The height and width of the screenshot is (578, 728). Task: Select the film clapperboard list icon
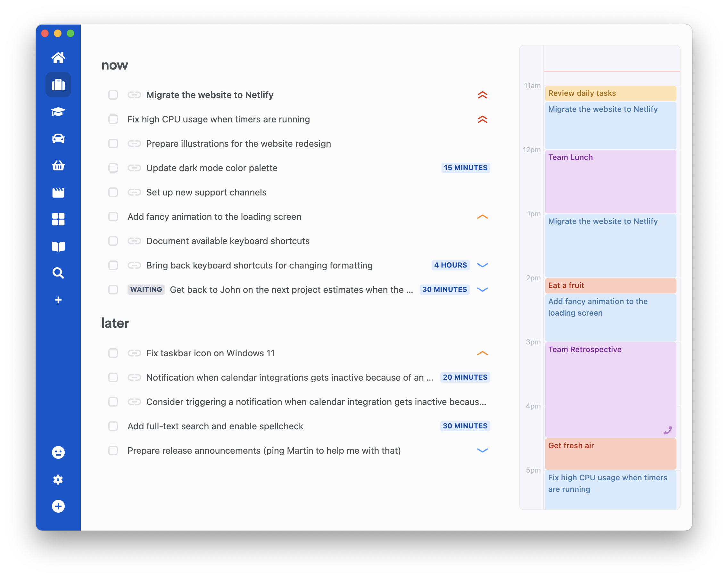[58, 193]
